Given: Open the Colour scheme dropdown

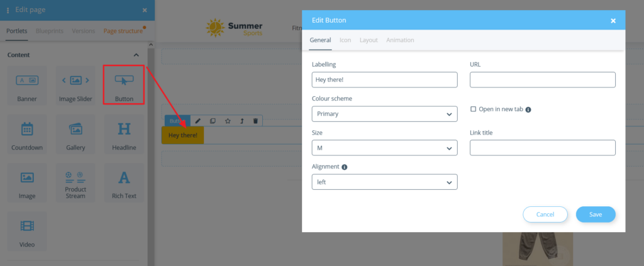Looking at the screenshot, I should pyautogui.click(x=384, y=114).
